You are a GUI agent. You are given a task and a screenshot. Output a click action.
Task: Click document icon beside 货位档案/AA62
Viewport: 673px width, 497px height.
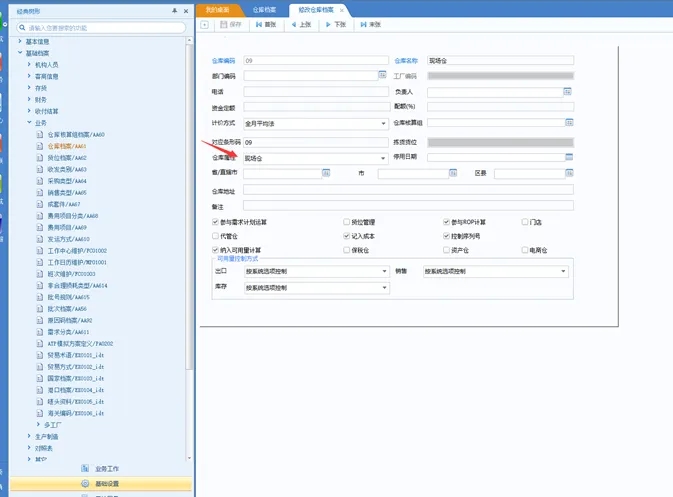[x=39, y=158]
